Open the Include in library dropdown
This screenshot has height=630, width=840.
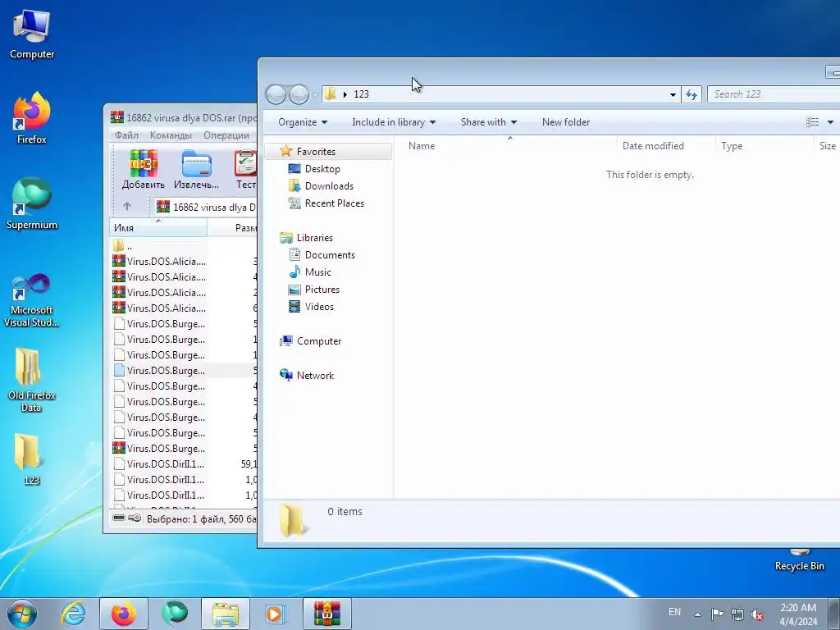tap(394, 122)
